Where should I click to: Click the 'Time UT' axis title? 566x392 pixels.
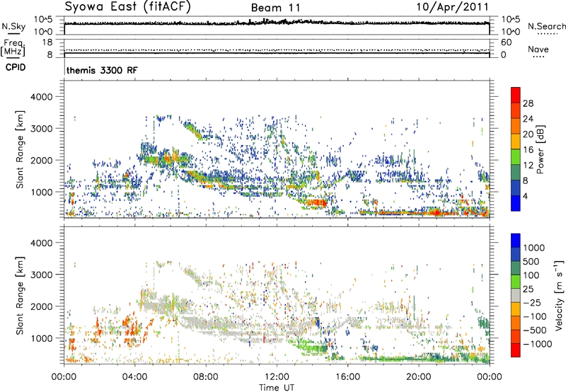pyautogui.click(x=277, y=388)
